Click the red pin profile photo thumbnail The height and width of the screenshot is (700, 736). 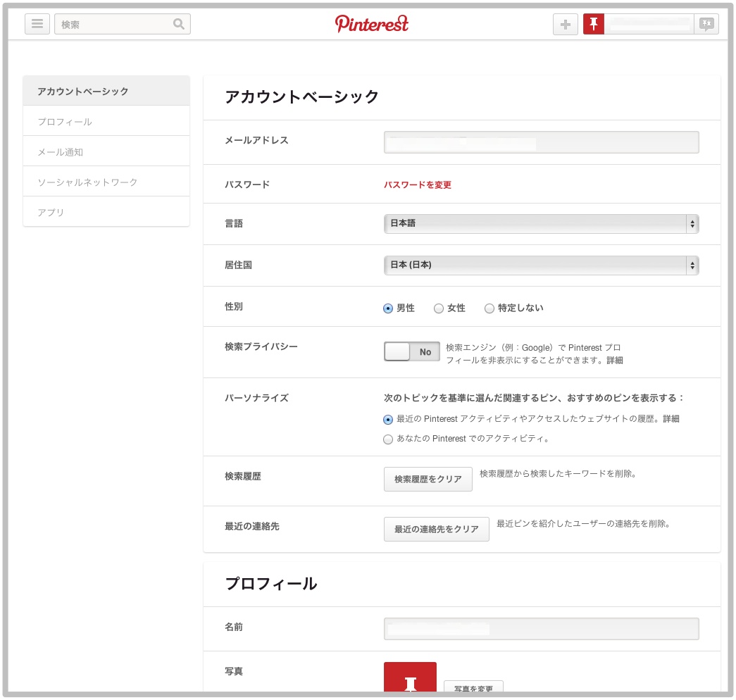pyautogui.click(x=410, y=677)
